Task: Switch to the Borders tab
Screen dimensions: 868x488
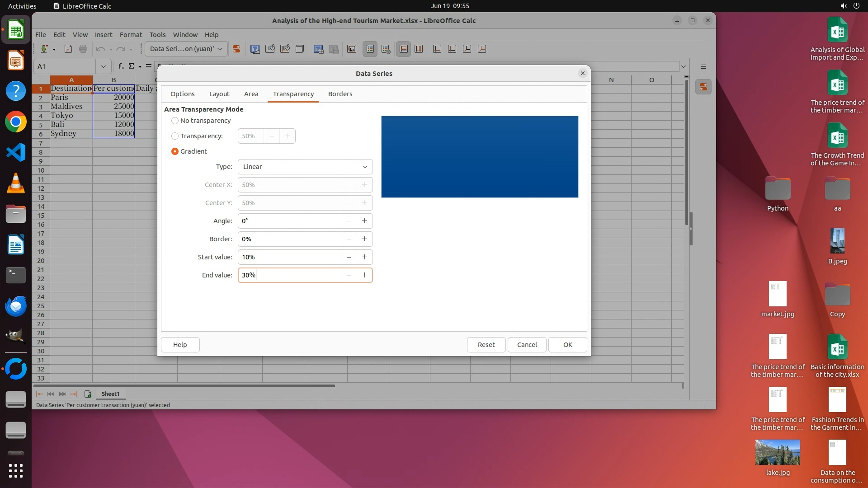Action: tap(340, 94)
